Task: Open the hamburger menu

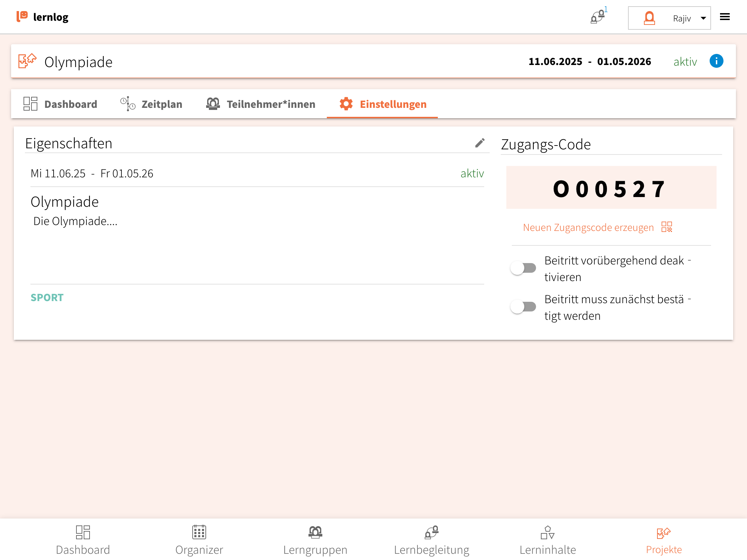Action: 725,17
